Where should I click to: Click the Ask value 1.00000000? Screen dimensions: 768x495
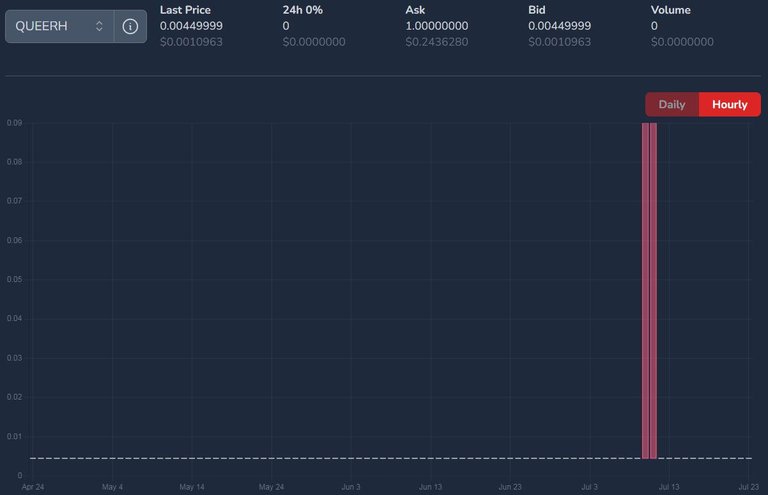436,26
